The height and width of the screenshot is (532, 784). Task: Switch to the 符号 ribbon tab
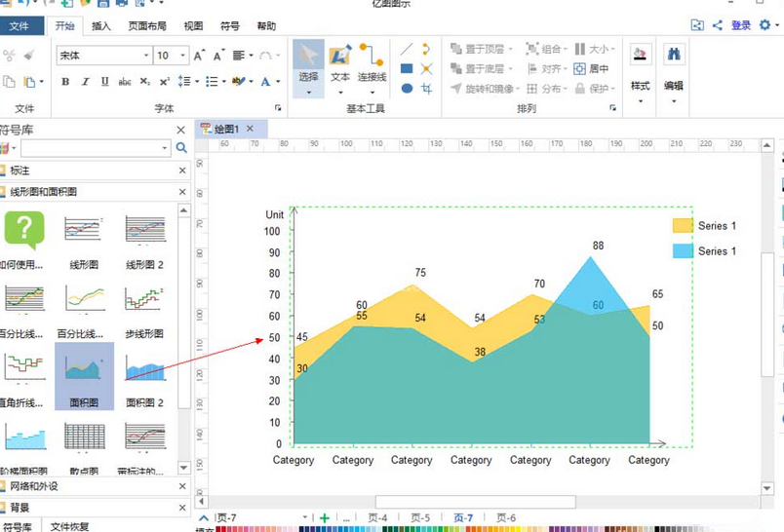click(x=230, y=26)
